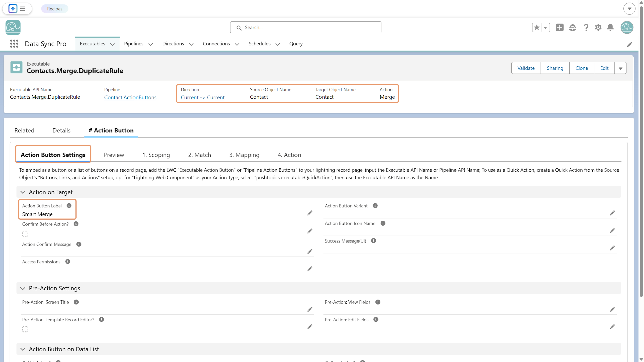The image size is (644, 362).
Task: Toggle the Pre-Action Template Record Editor checkbox
Action: 25,329
